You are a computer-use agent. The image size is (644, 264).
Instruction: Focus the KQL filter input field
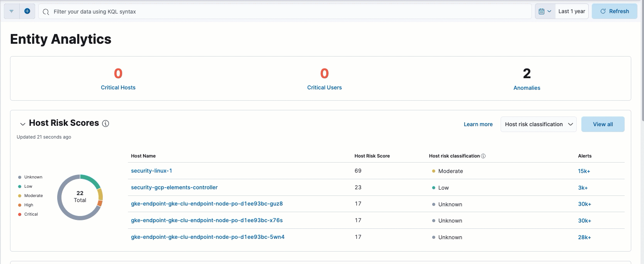click(290, 12)
